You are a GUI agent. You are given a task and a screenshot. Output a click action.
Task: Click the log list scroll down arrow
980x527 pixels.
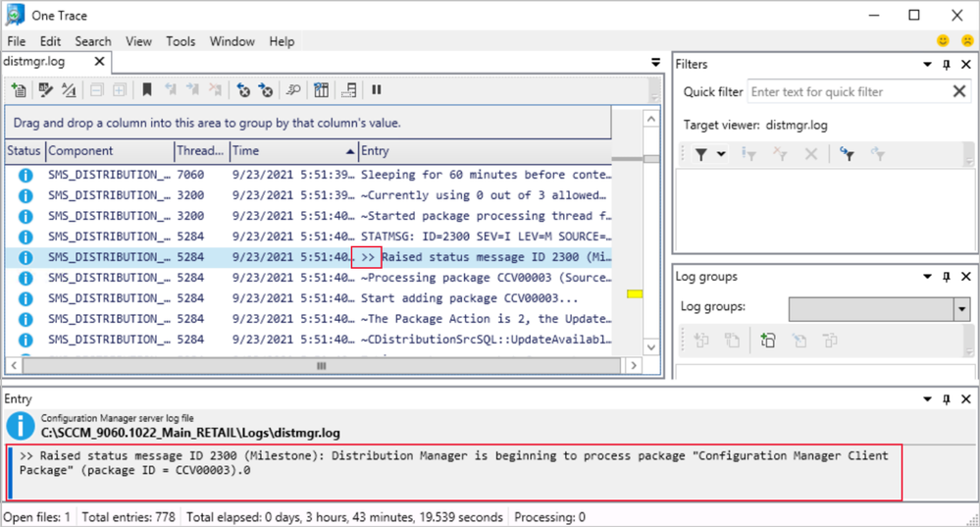(651, 347)
